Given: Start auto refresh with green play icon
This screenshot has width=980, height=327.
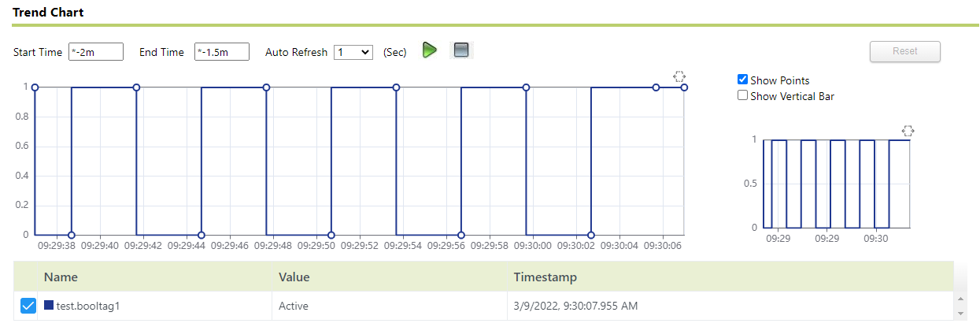Looking at the screenshot, I should pos(429,50).
